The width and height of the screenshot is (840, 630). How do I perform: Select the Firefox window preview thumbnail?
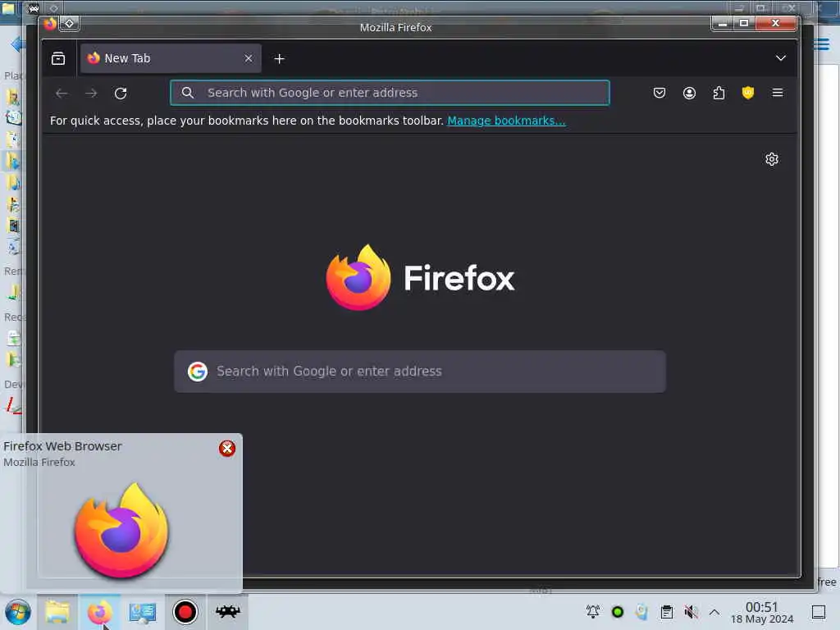[121, 529]
